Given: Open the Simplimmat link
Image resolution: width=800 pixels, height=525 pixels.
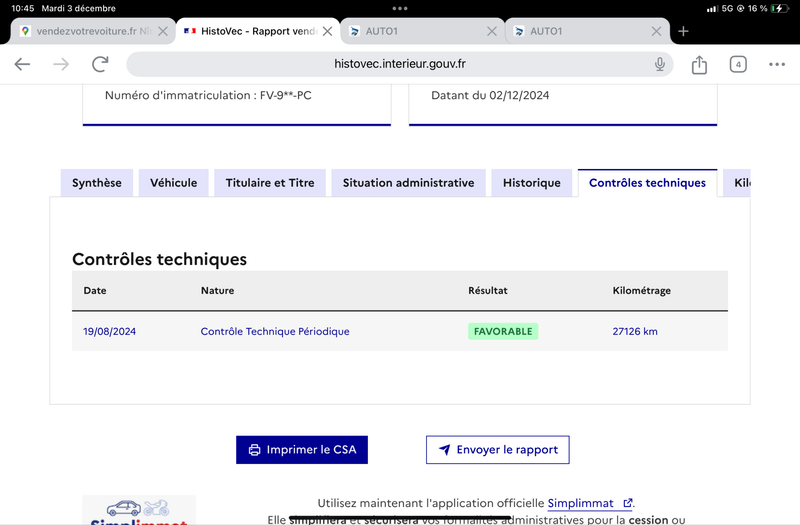Looking at the screenshot, I should pos(590,504).
